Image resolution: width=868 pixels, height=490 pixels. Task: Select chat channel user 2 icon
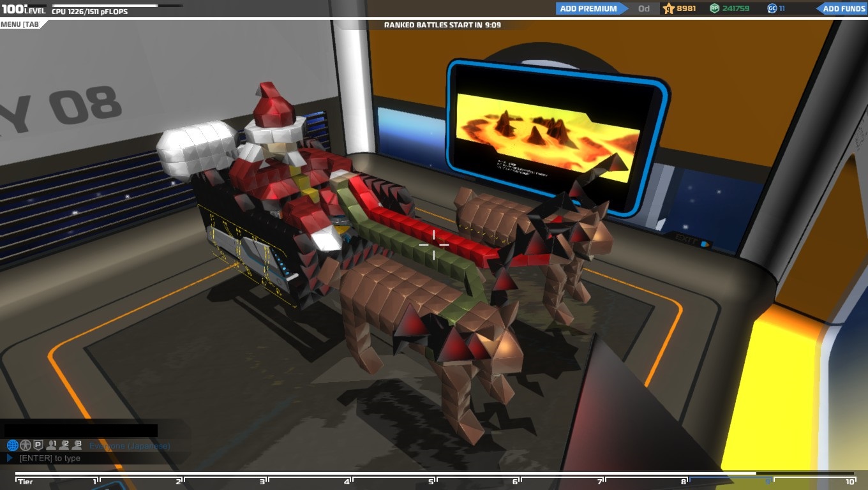(64, 445)
